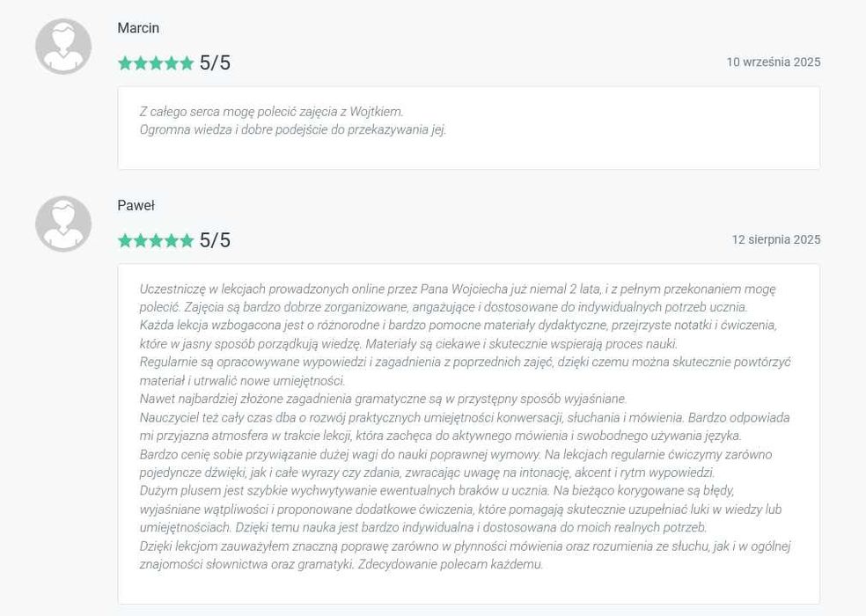Click the fourth star in Paweł's rating
Screen dimensions: 866x616
point(172,241)
